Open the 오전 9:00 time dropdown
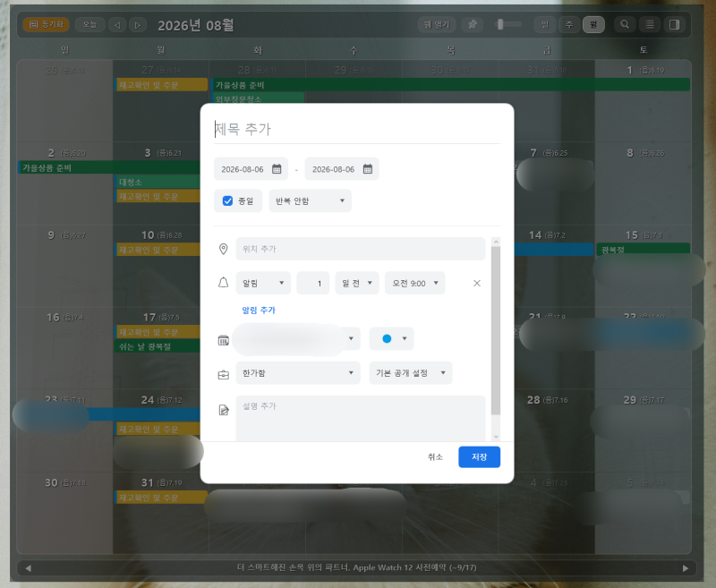This screenshot has width=716, height=588. pyautogui.click(x=414, y=283)
